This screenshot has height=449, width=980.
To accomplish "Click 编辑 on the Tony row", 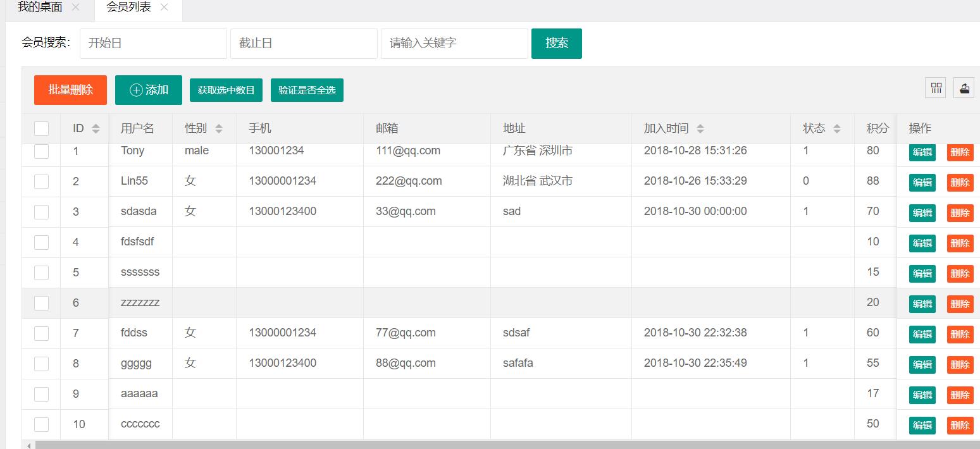I will pos(922,152).
